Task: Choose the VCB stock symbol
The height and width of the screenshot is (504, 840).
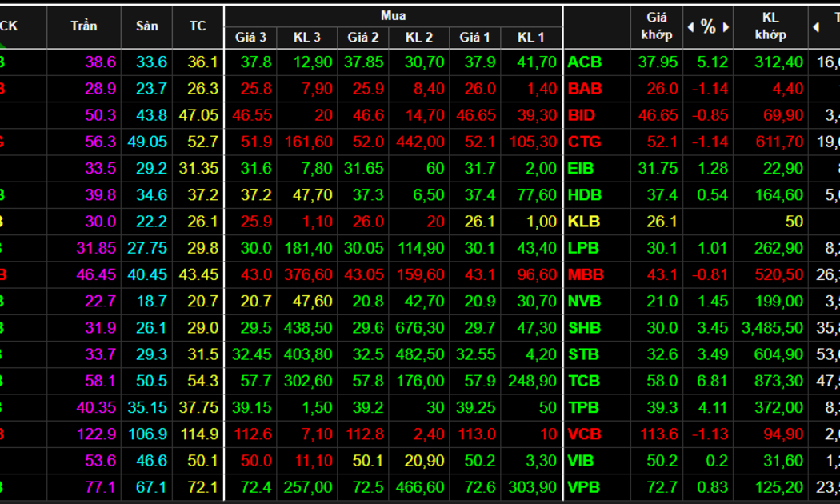Action: click(x=585, y=434)
